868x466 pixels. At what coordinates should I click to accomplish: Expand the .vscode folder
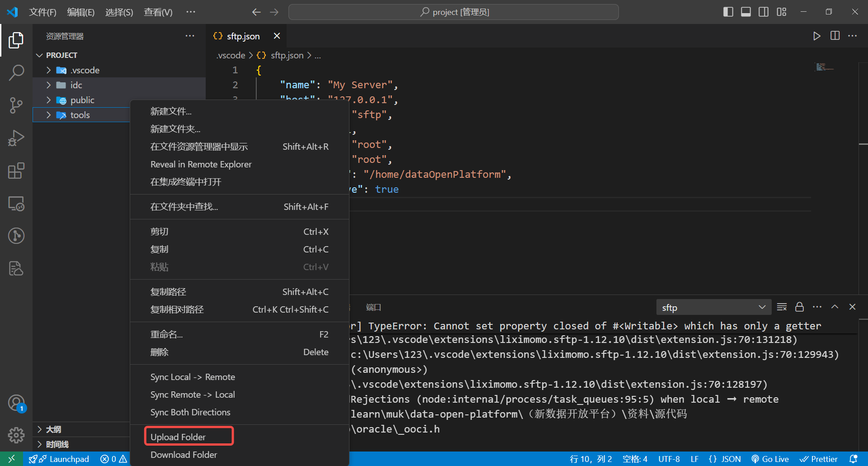click(48, 70)
